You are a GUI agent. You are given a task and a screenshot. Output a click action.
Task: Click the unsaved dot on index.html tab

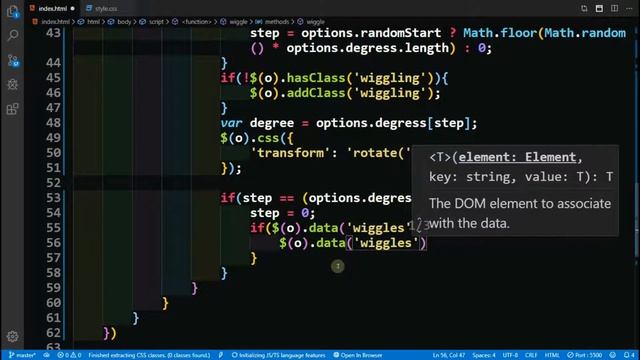[73, 9]
